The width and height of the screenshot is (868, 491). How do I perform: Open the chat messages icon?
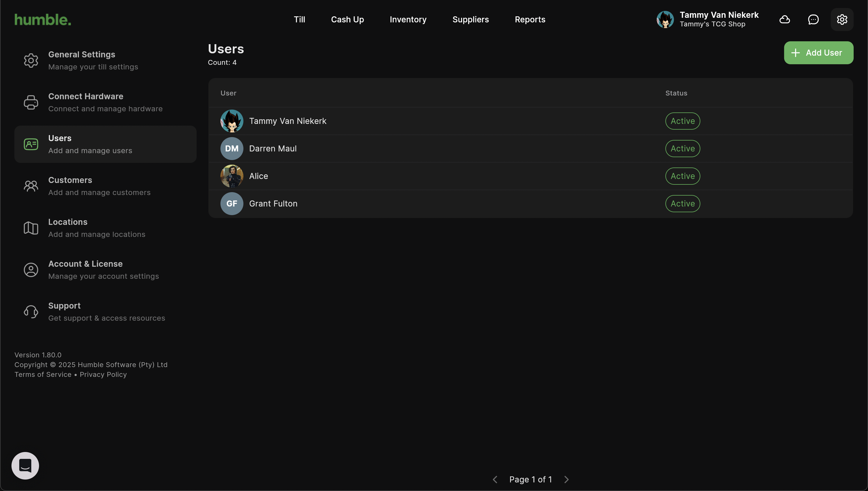click(x=813, y=20)
